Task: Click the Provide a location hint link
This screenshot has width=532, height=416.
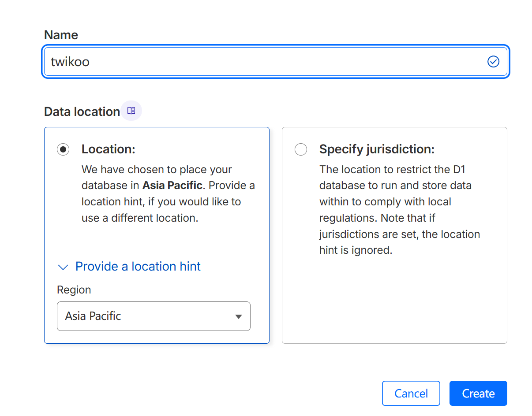Action: pos(138,266)
